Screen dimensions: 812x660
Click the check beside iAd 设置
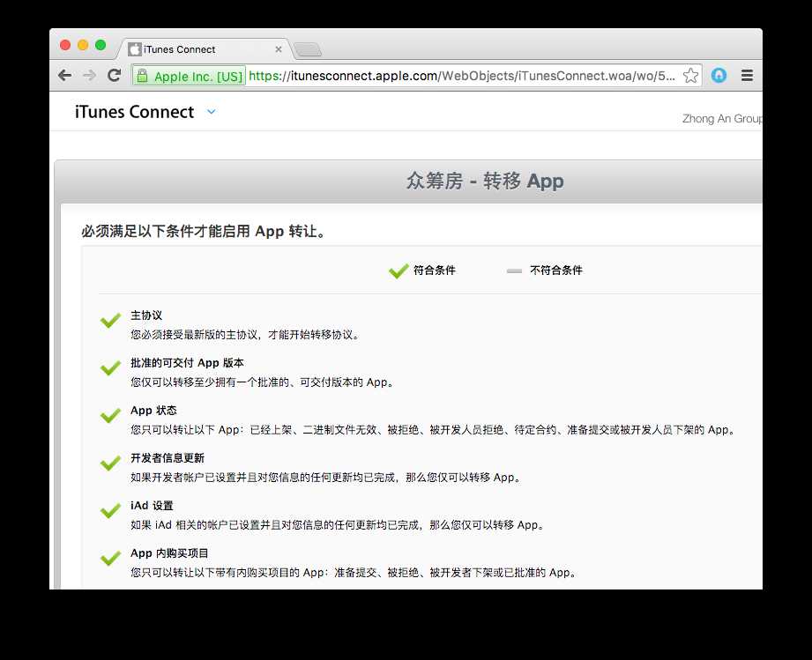(x=110, y=511)
